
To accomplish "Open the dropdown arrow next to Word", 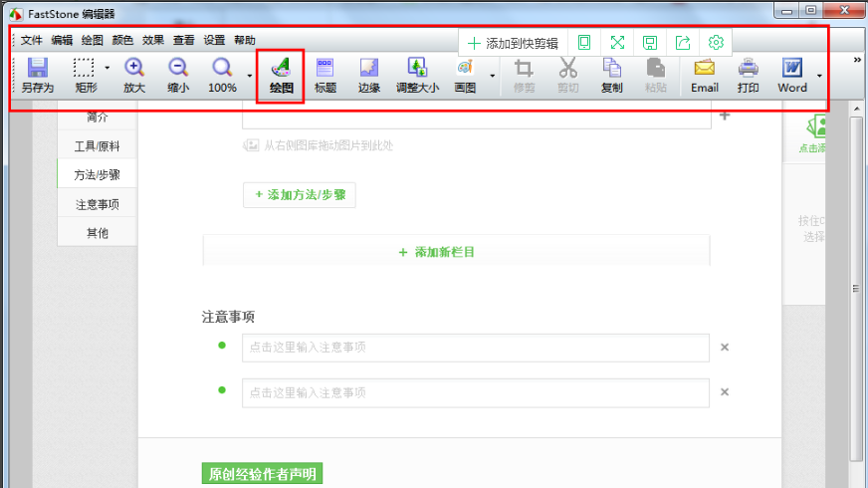I will tap(819, 75).
